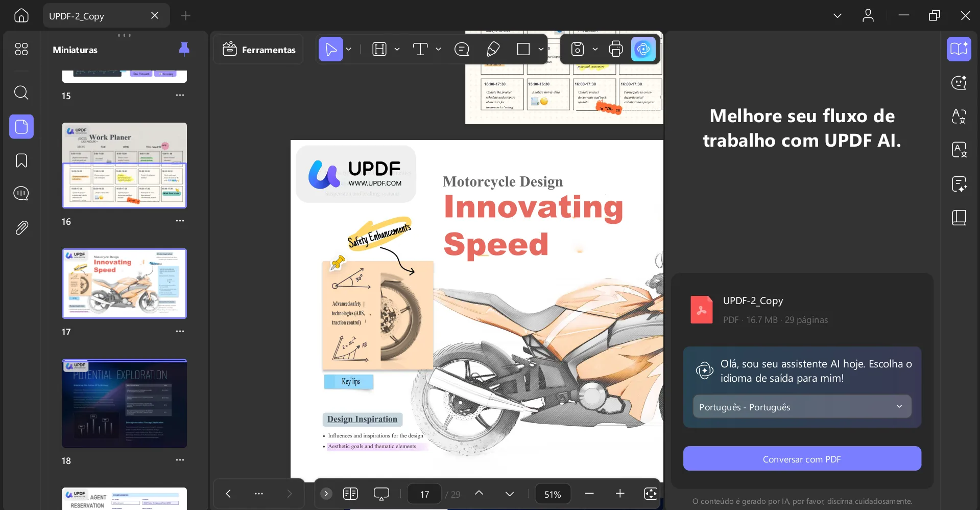Screen dimensions: 980x510
Task: Click the save file icon
Action: click(578, 50)
